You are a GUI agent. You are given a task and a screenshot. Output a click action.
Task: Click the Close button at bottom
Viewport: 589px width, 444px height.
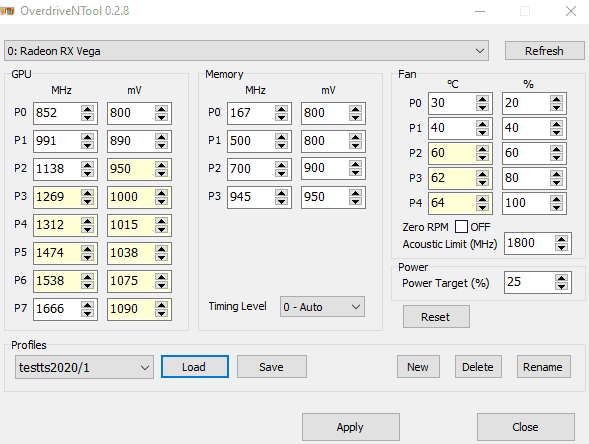point(526,427)
